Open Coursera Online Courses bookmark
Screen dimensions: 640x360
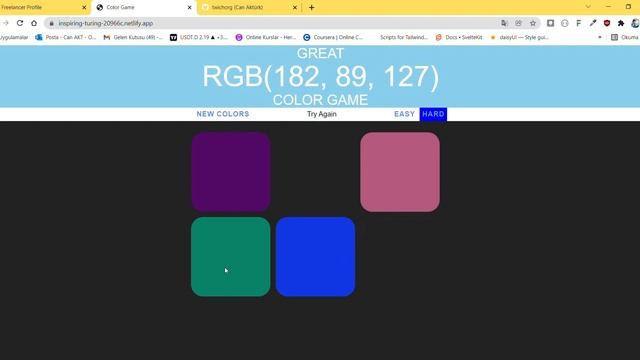click(333, 37)
